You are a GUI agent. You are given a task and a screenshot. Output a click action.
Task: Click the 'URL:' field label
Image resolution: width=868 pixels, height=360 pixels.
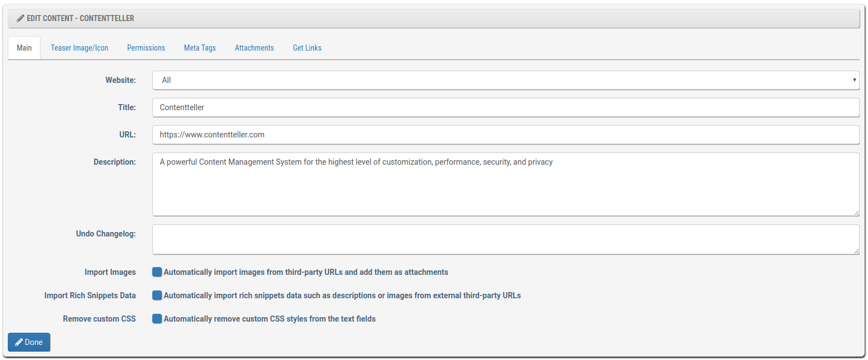point(128,135)
